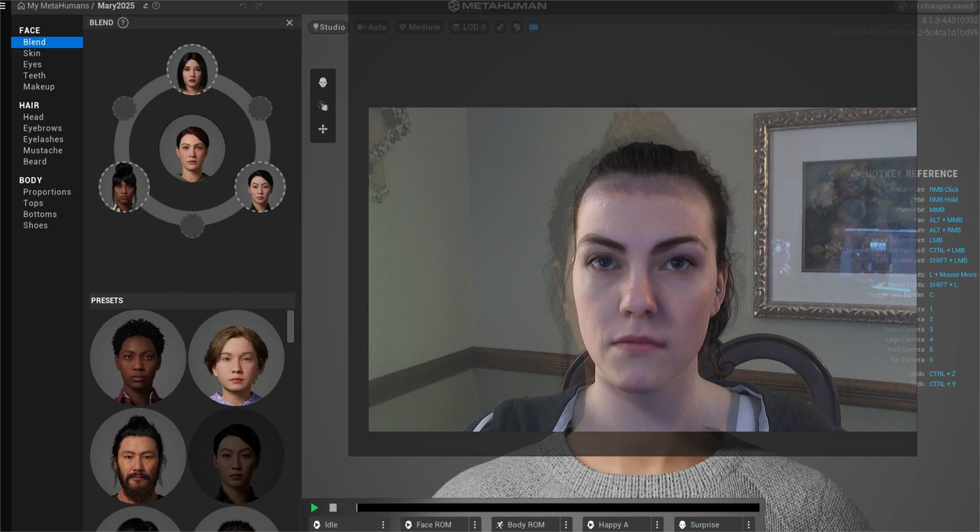Viewport: 980px width, 532px height.
Task: Open the Idle animation options menu
Action: pos(383,525)
